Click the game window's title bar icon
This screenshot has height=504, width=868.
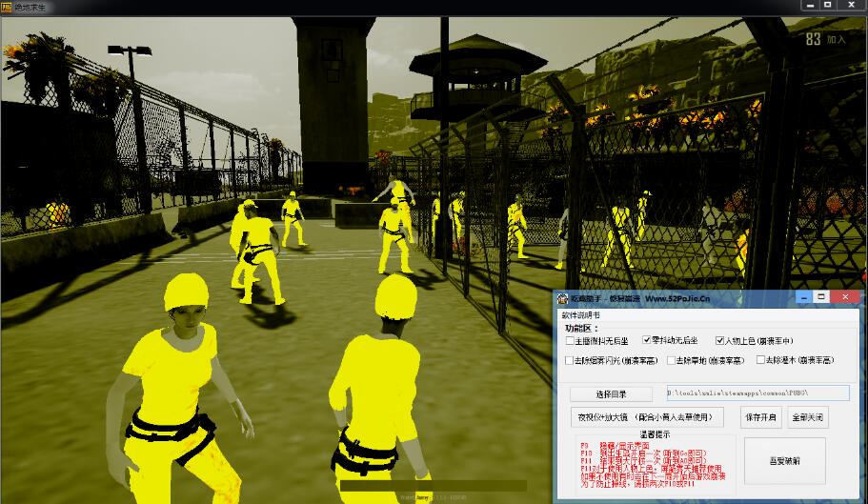[x=7, y=8]
